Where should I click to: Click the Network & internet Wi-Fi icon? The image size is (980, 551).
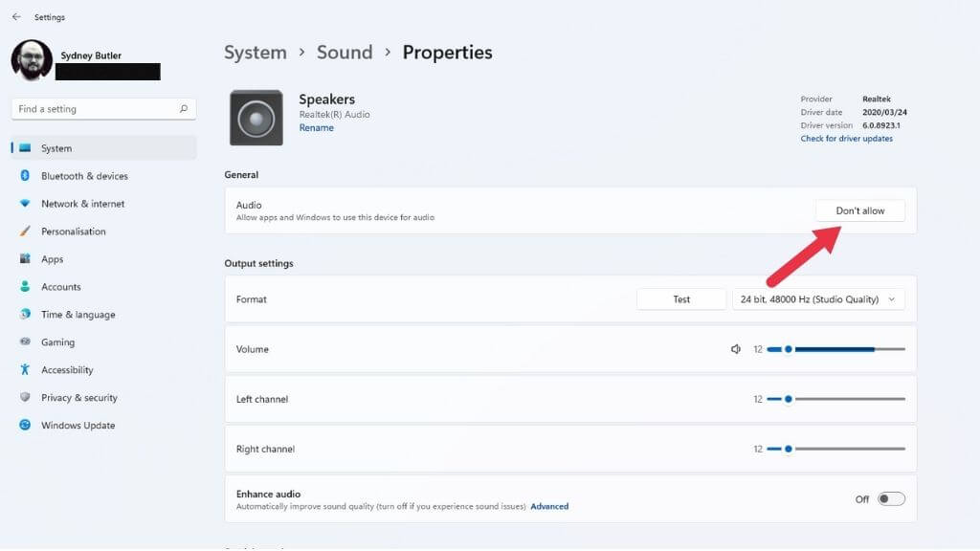point(25,204)
